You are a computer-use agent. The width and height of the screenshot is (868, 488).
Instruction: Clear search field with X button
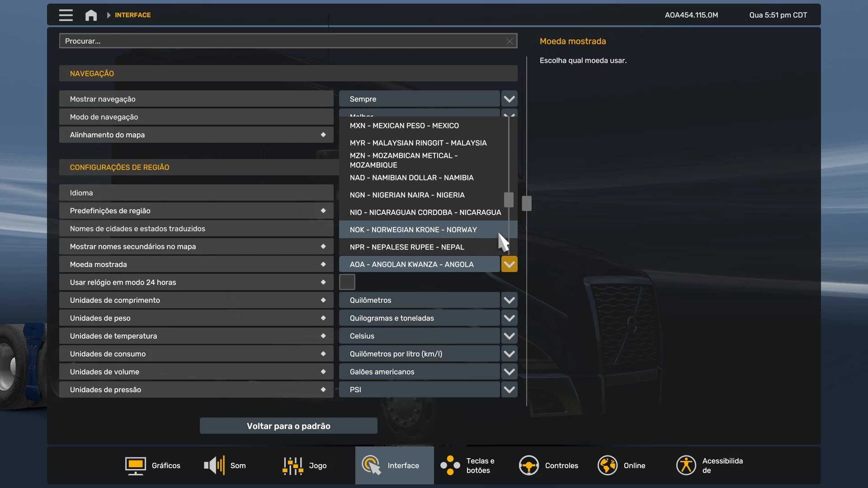pyautogui.click(x=509, y=41)
